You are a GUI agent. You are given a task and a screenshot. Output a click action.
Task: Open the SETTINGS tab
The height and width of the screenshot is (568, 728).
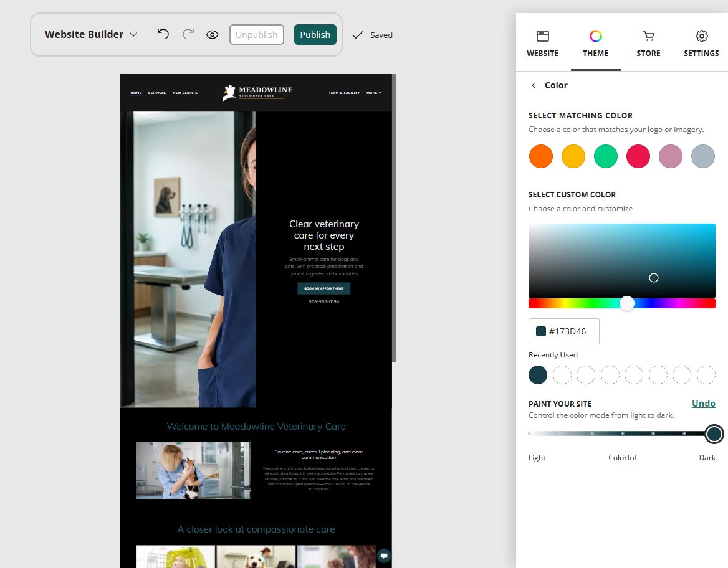(x=702, y=44)
